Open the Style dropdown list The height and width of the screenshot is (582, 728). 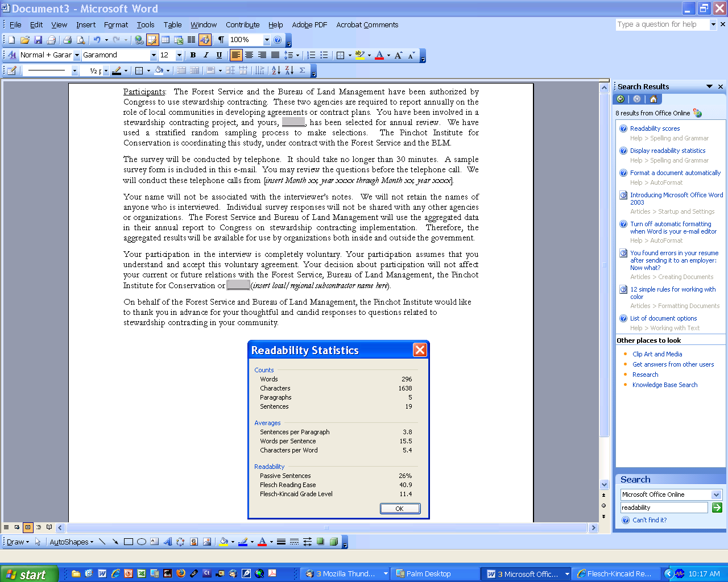[x=77, y=55]
